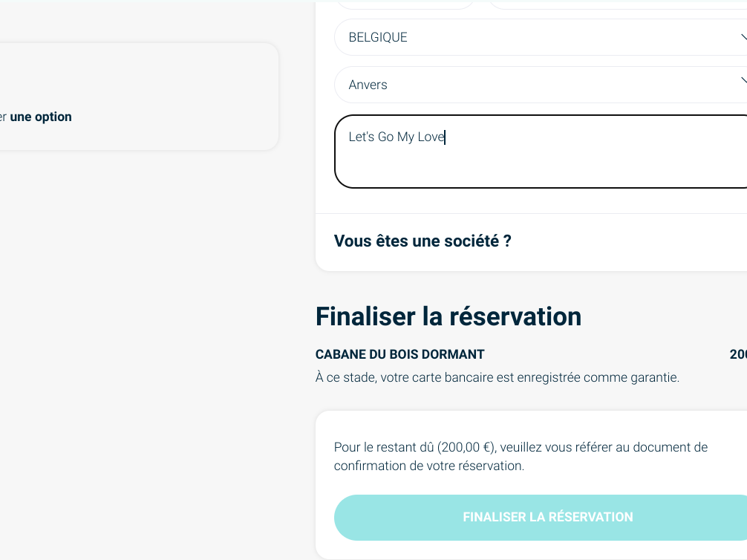This screenshot has width=747, height=560.
Task: Click the word BELGIQUE in the selector
Action: coord(378,37)
